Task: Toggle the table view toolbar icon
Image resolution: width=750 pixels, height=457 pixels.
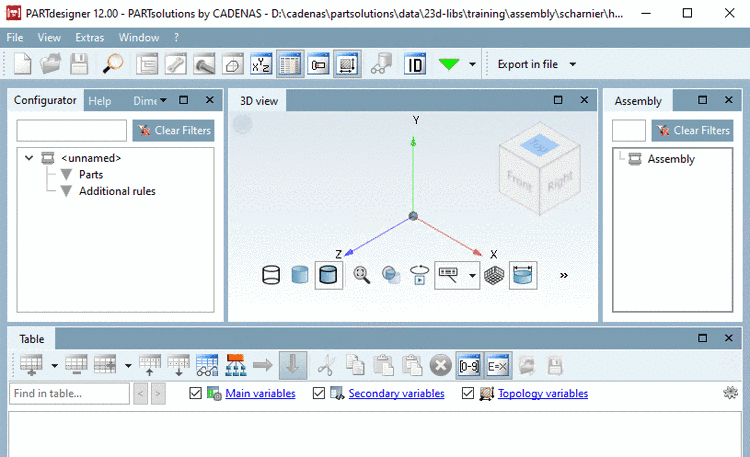Action: pyautogui.click(x=290, y=64)
